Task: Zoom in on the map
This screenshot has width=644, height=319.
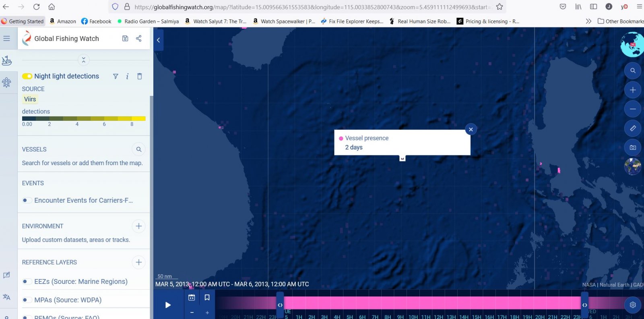Action: point(633,90)
